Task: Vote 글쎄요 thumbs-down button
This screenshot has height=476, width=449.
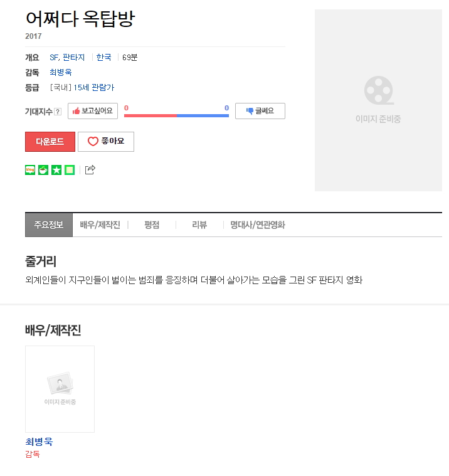Action: point(260,111)
